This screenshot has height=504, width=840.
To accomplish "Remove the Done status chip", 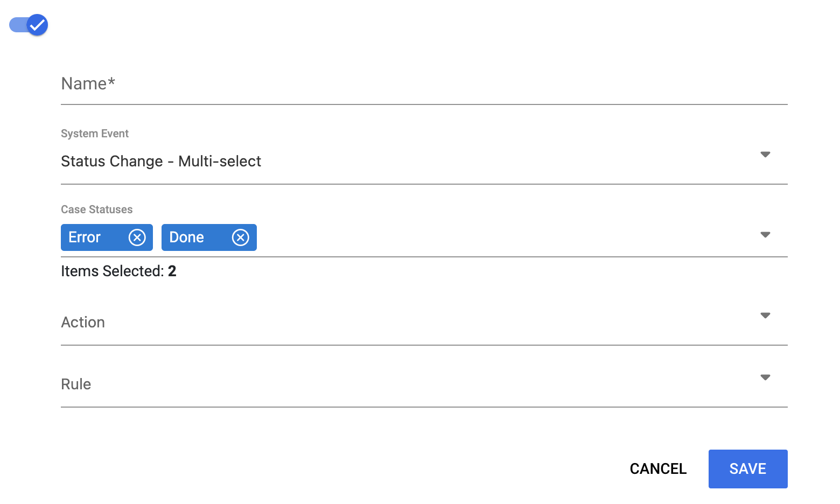I will 241,237.
